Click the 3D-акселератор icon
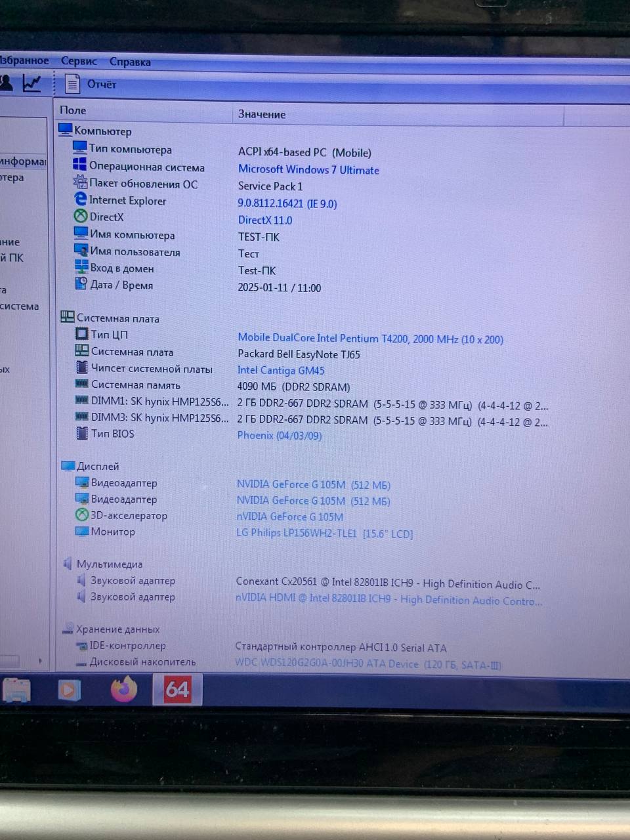630x840 pixels. tap(82, 515)
